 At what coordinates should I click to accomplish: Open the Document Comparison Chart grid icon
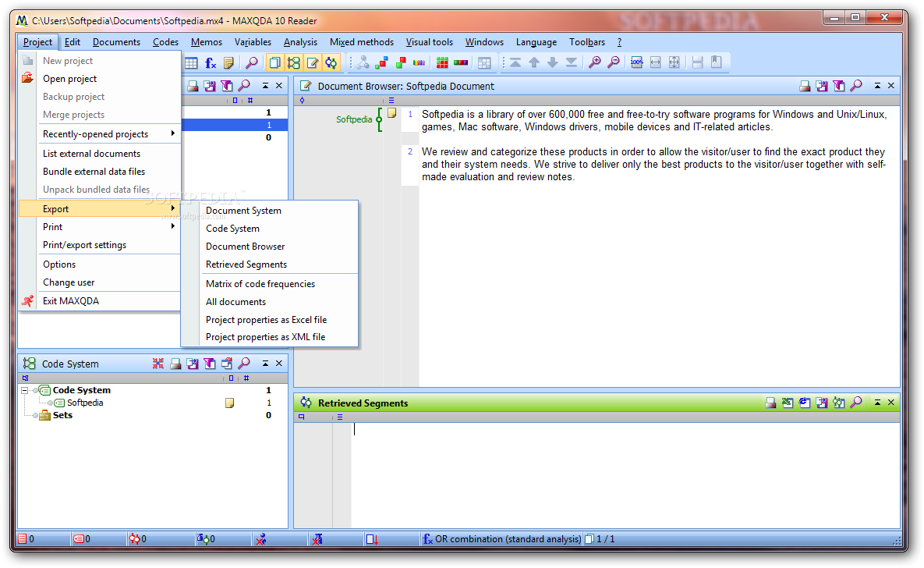pyautogui.click(x=442, y=62)
